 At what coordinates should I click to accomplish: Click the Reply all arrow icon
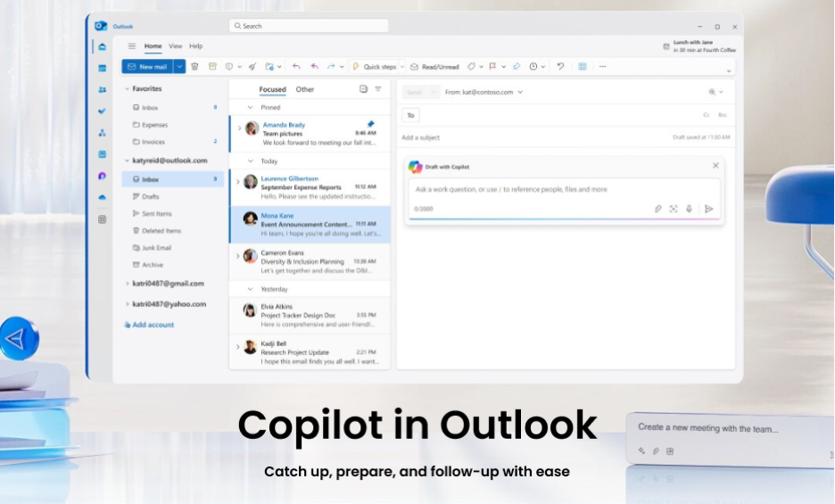point(315,67)
